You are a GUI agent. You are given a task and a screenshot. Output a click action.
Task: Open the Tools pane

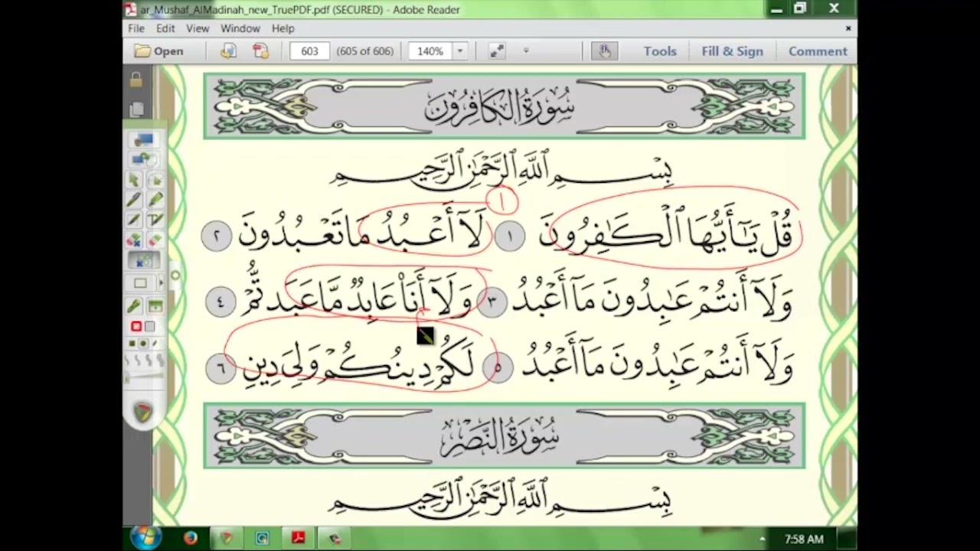point(659,51)
